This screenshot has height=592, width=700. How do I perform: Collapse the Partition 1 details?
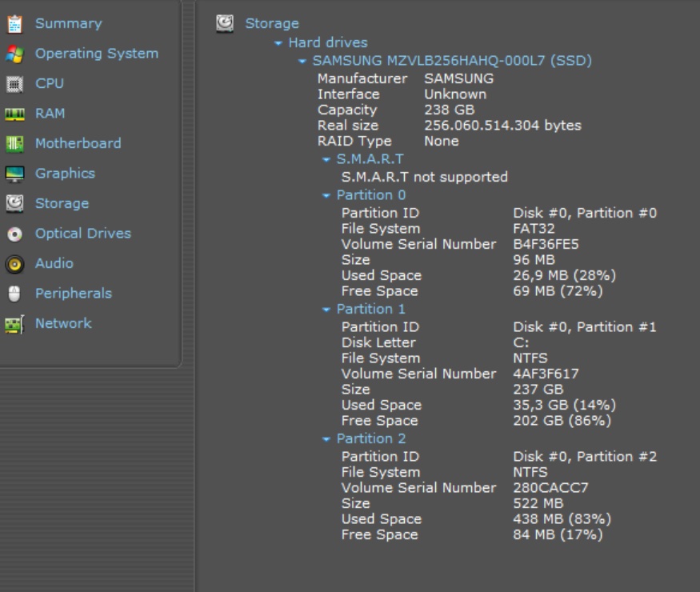point(326,310)
